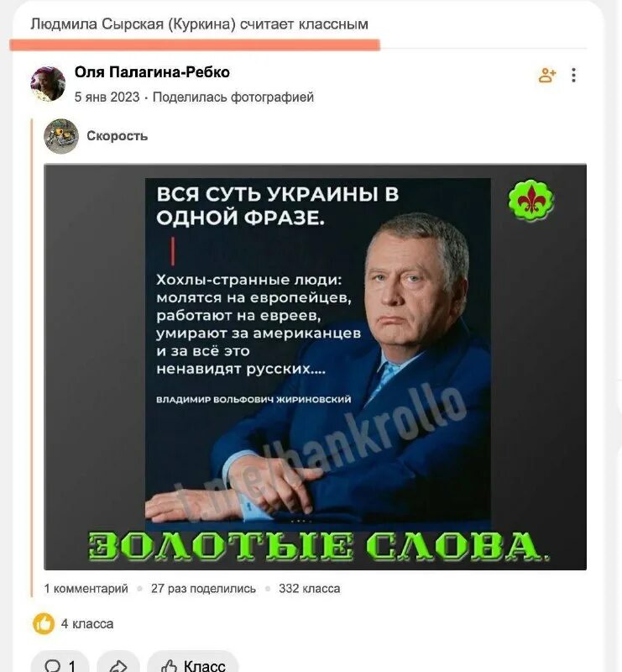Click the ЗОЛОТЫЕ СЛОВА caption on image
Viewport: 622px width, 672px height.
click(319, 546)
